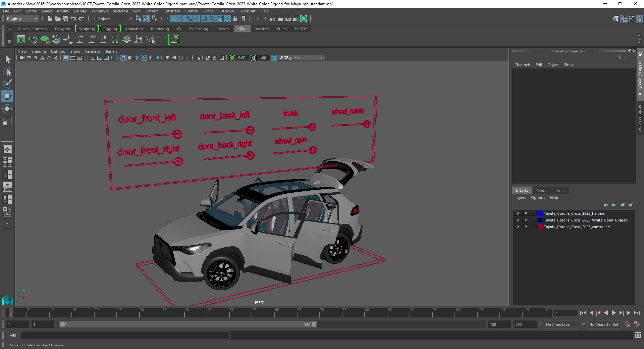Viewport: 644px width, 349px height.
Task: Click the current frame number field
Action: 565,313
